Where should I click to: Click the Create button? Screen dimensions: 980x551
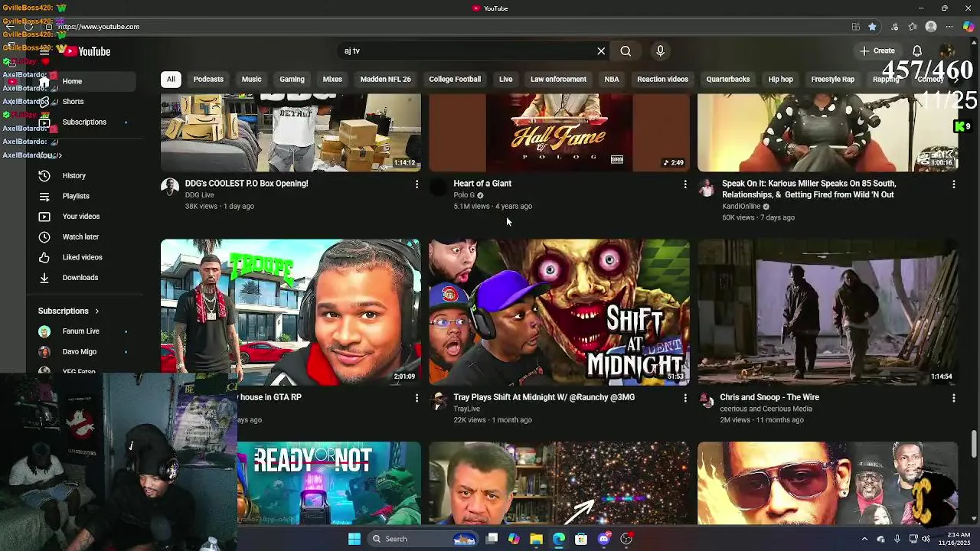877,51
